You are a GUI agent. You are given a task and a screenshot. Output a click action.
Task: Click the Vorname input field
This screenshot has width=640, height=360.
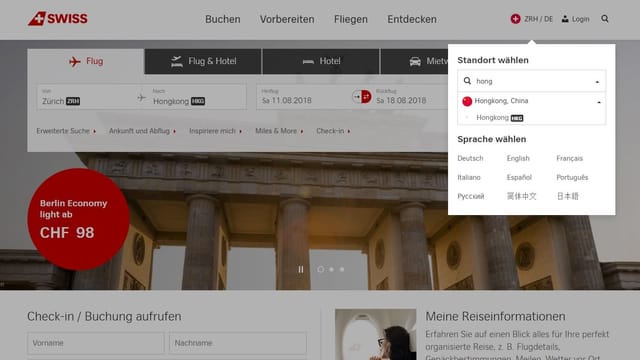coord(96,343)
